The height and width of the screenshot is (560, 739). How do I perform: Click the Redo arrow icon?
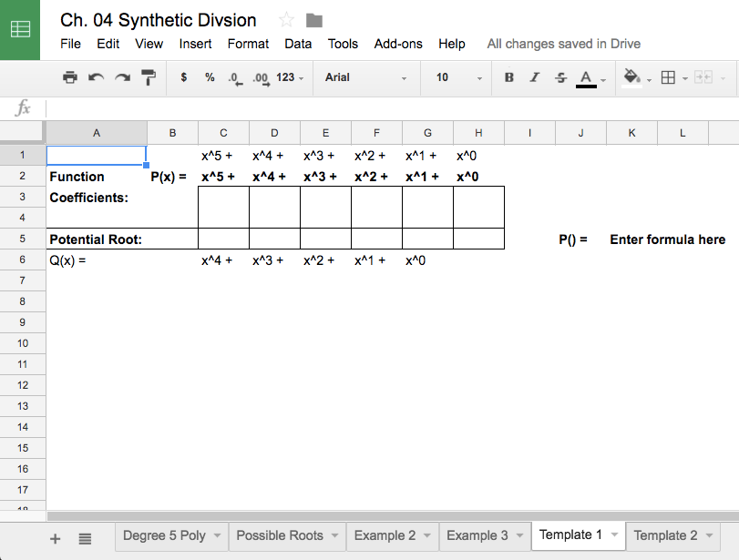pos(122,77)
